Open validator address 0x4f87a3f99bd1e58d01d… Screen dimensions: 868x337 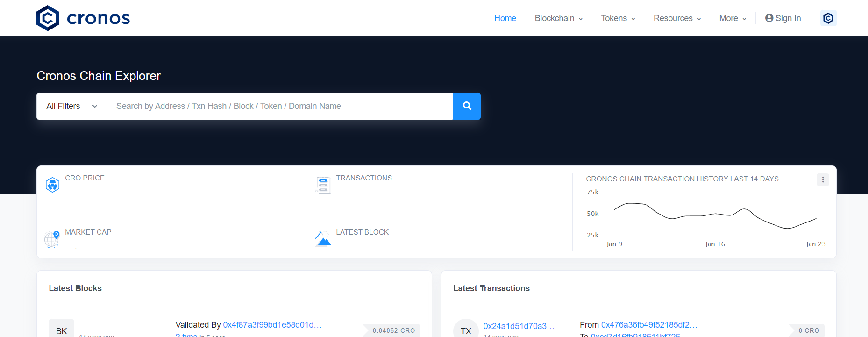[x=272, y=325]
